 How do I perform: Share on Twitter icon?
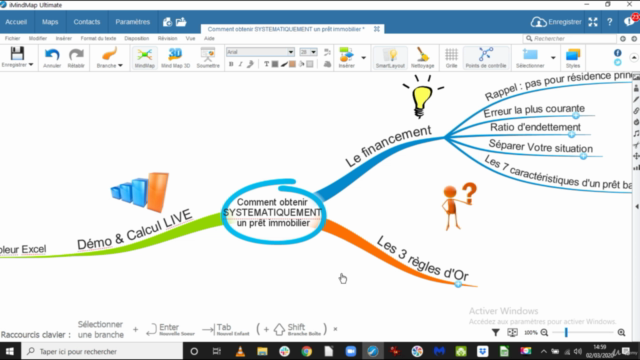[x=618, y=62]
